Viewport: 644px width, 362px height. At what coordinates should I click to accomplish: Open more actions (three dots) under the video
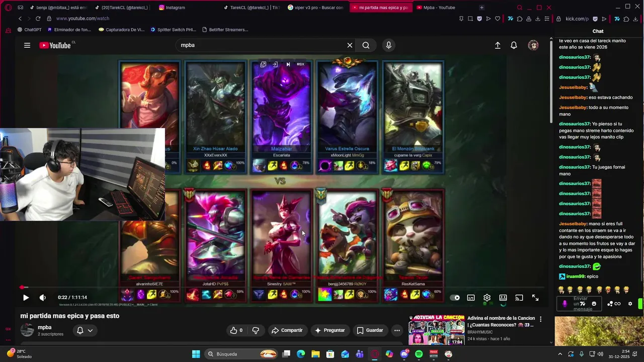coord(397,330)
